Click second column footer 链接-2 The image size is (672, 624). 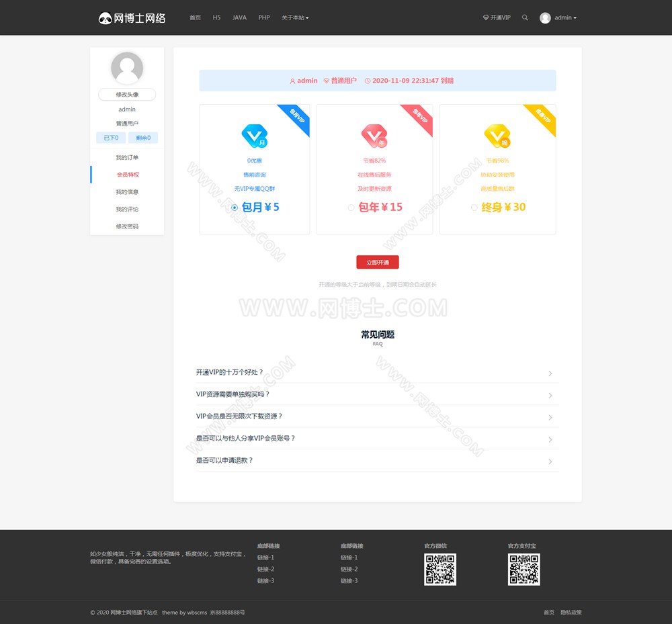(349, 569)
